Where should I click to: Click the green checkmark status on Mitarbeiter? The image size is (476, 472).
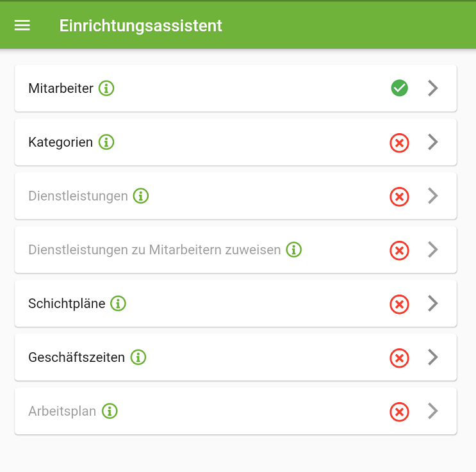coord(400,88)
